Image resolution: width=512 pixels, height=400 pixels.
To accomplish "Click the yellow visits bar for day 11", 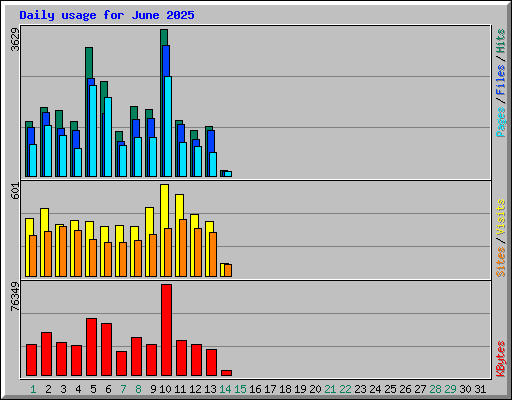I will tap(179, 207).
